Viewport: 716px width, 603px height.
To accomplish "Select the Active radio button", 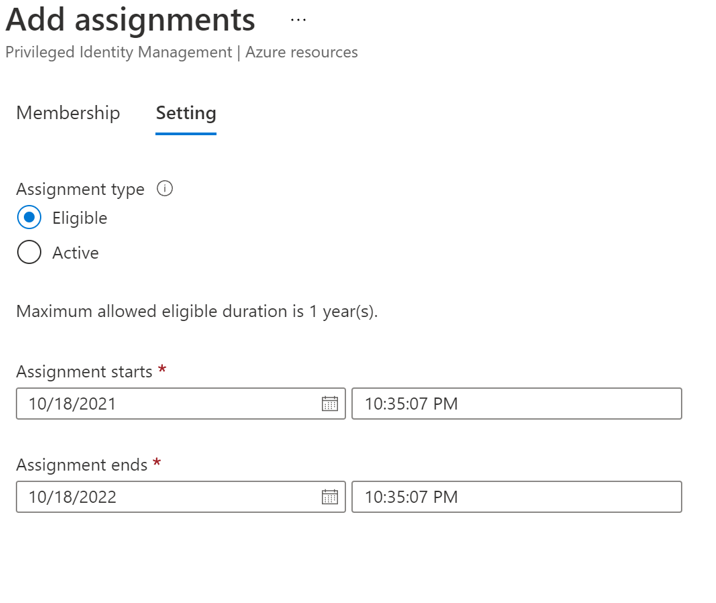I will click(29, 253).
